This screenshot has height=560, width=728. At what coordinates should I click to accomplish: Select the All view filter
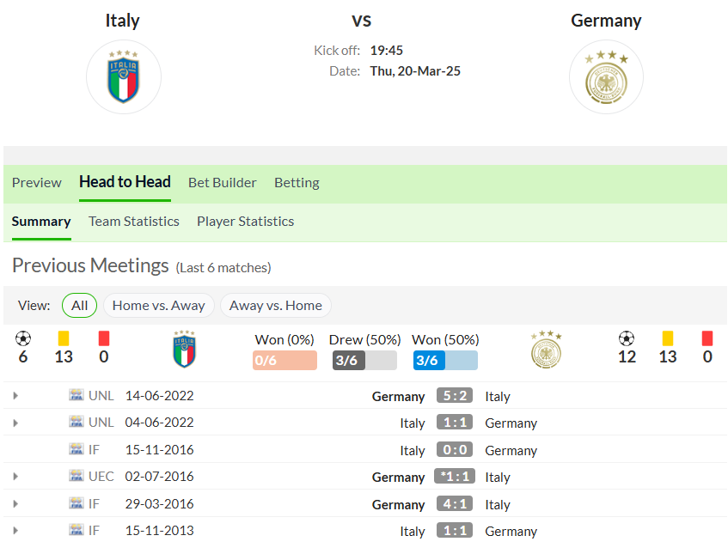[x=79, y=305]
